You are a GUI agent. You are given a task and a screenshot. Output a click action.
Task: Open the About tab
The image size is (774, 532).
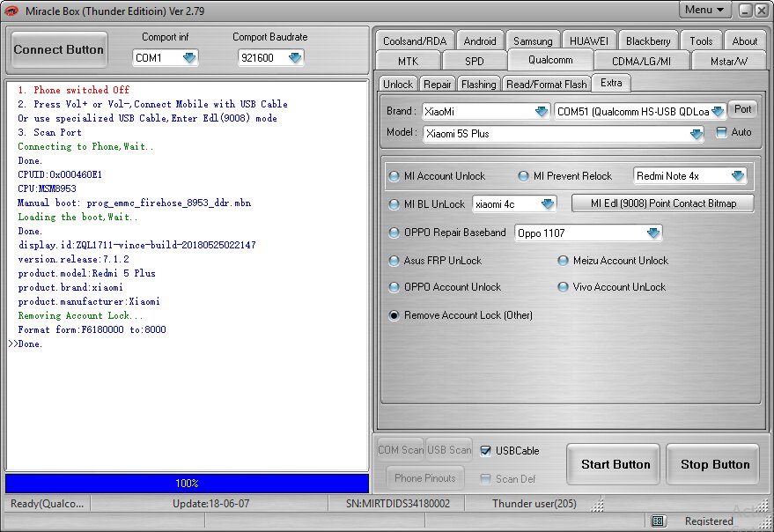745,41
